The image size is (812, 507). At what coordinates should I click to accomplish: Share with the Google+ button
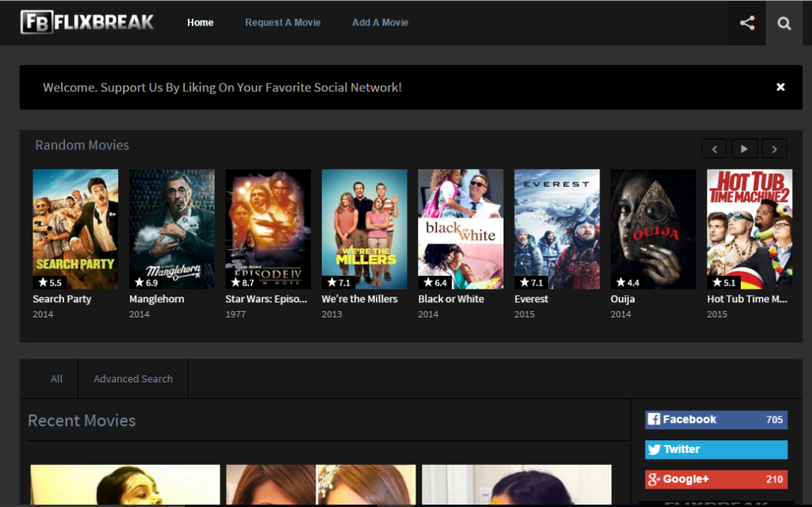coord(716,479)
